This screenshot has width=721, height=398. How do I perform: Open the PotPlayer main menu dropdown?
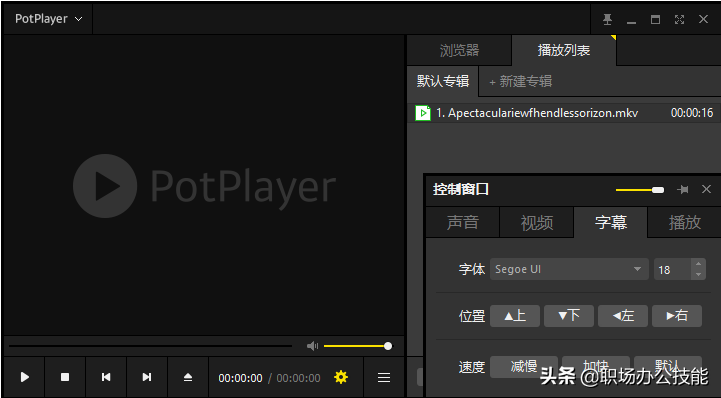coord(48,19)
